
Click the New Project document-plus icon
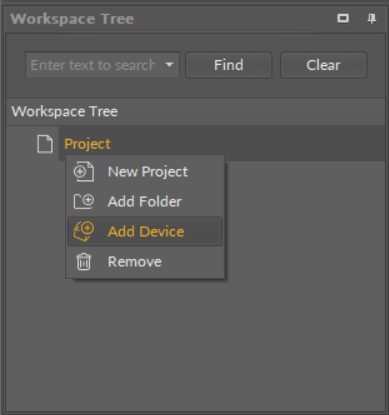coord(83,172)
